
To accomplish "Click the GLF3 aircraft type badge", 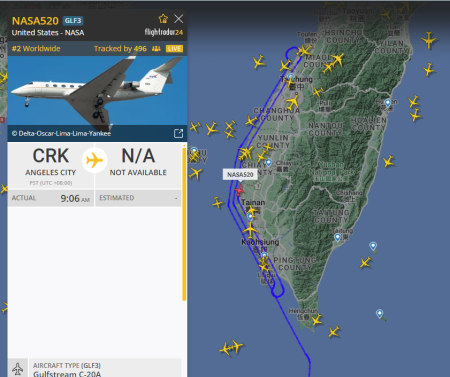I will click(x=73, y=21).
